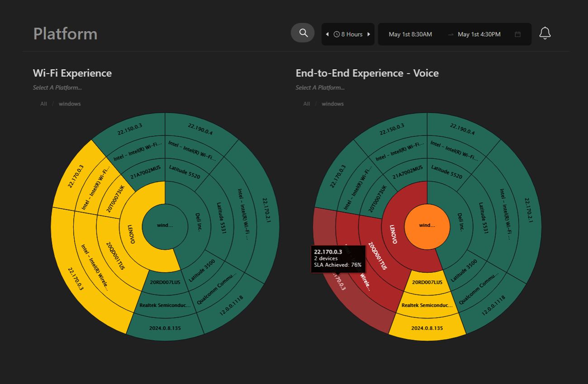Click the May 1st 4:30PM end time field
Viewport: 588px width, 384px height.
coord(479,34)
